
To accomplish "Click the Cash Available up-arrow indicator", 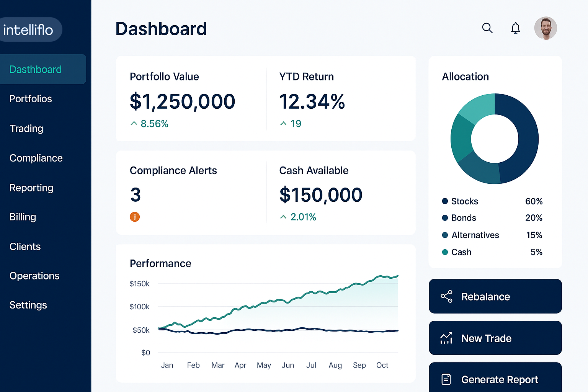I will click(x=283, y=217).
